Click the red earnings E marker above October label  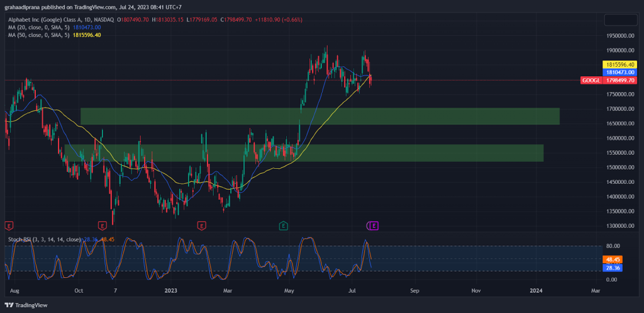coord(103,225)
